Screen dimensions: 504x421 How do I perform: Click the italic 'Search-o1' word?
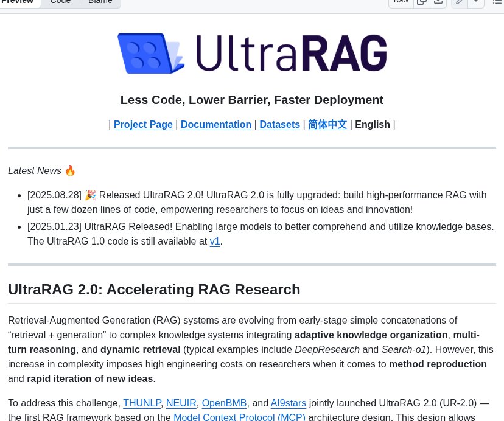(x=404, y=349)
